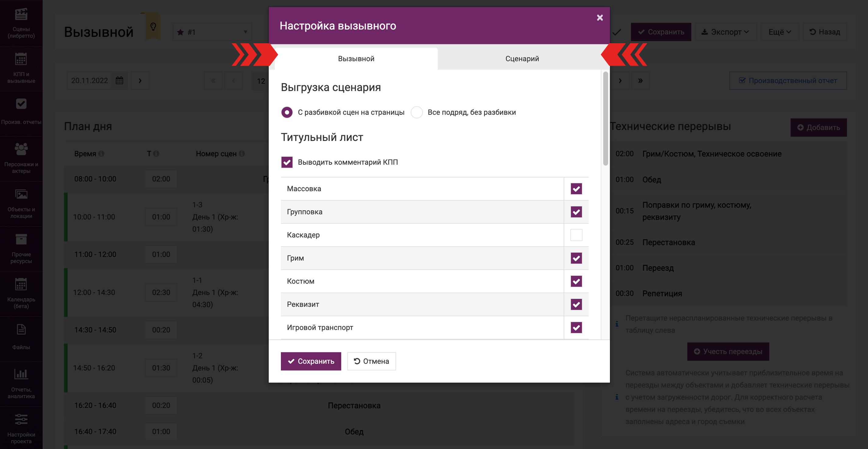Click the info icon next to Т column
This screenshot has height=449, width=868.
point(156,153)
